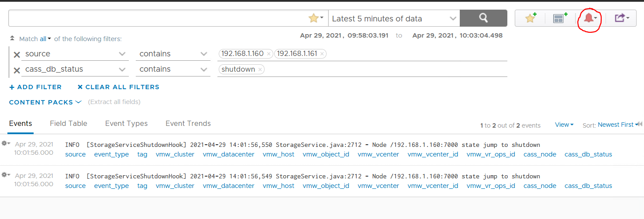This screenshot has width=644, height=219.
Task: Switch to the Event Trends tab
Action: 188,124
